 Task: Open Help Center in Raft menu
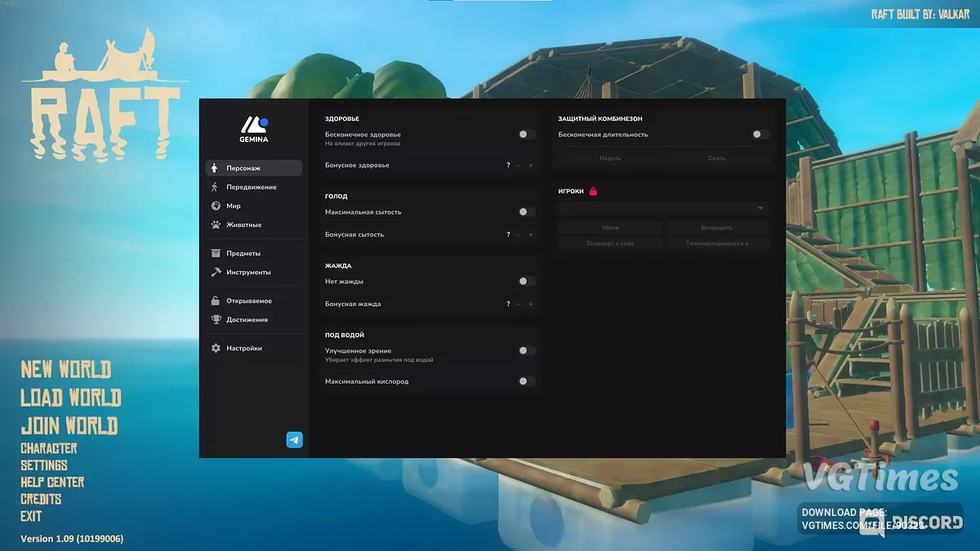click(52, 482)
